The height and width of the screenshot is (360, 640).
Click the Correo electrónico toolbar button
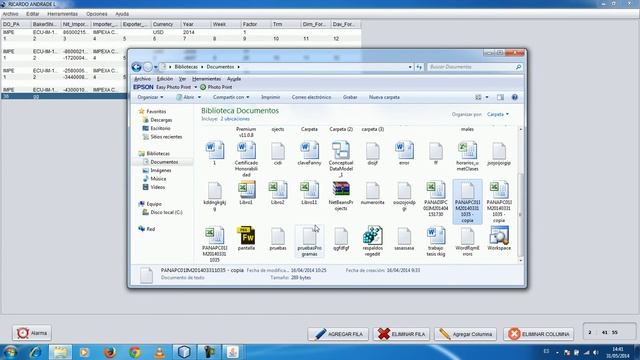pos(311,97)
